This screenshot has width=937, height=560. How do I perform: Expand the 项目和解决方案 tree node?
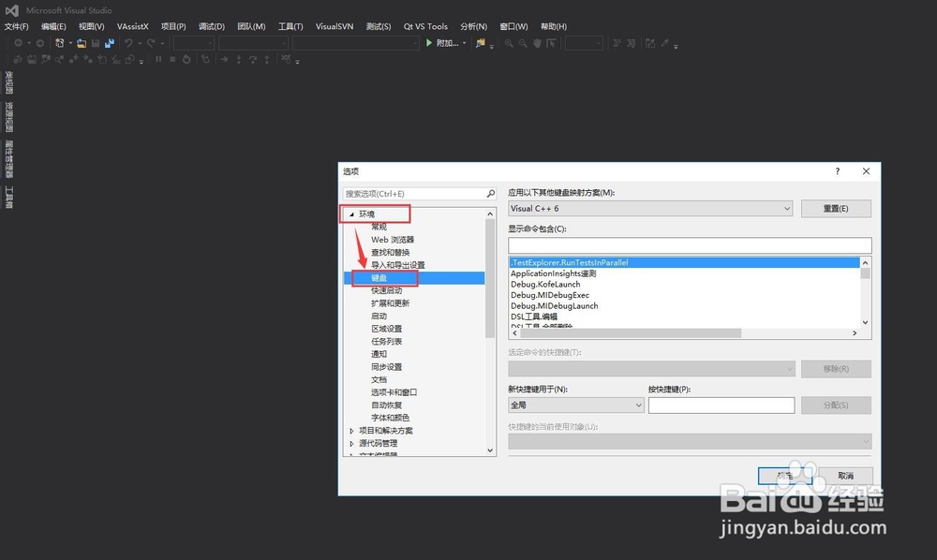click(351, 431)
